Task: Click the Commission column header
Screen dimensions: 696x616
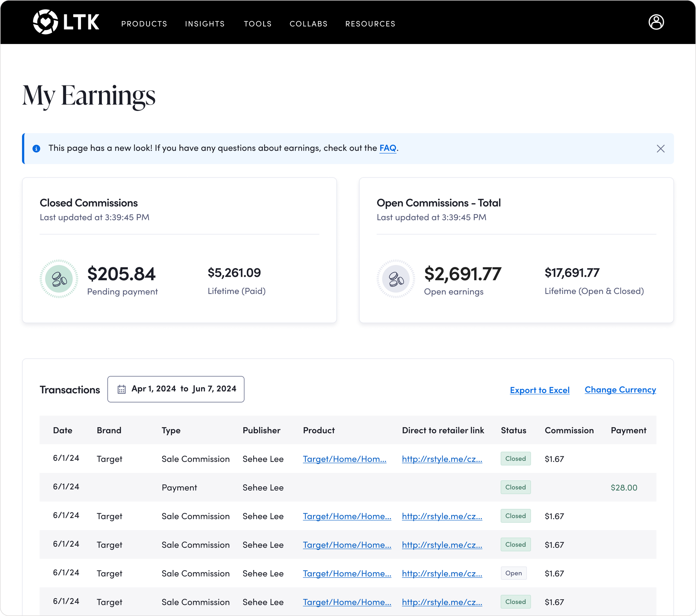Action: (569, 430)
